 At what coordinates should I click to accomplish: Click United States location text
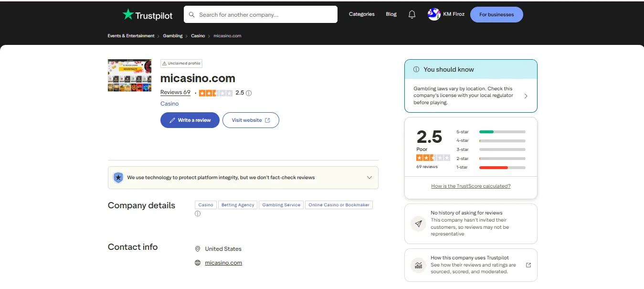[x=223, y=249]
